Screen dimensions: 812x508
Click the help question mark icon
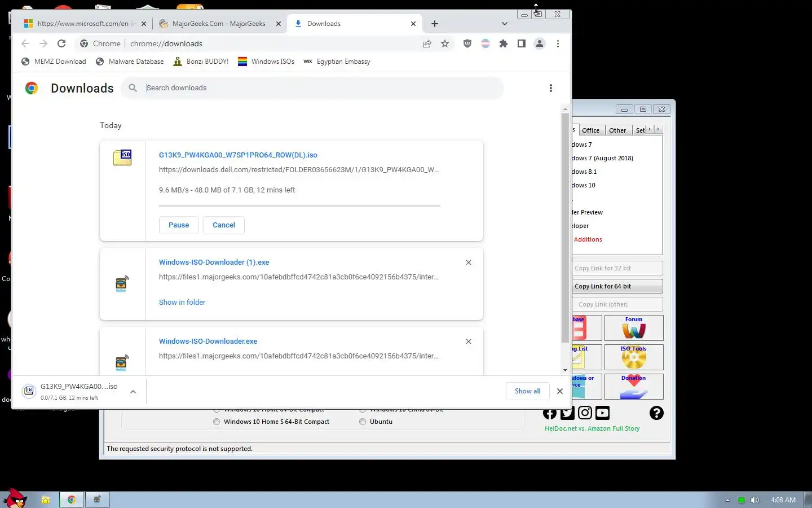pos(656,413)
